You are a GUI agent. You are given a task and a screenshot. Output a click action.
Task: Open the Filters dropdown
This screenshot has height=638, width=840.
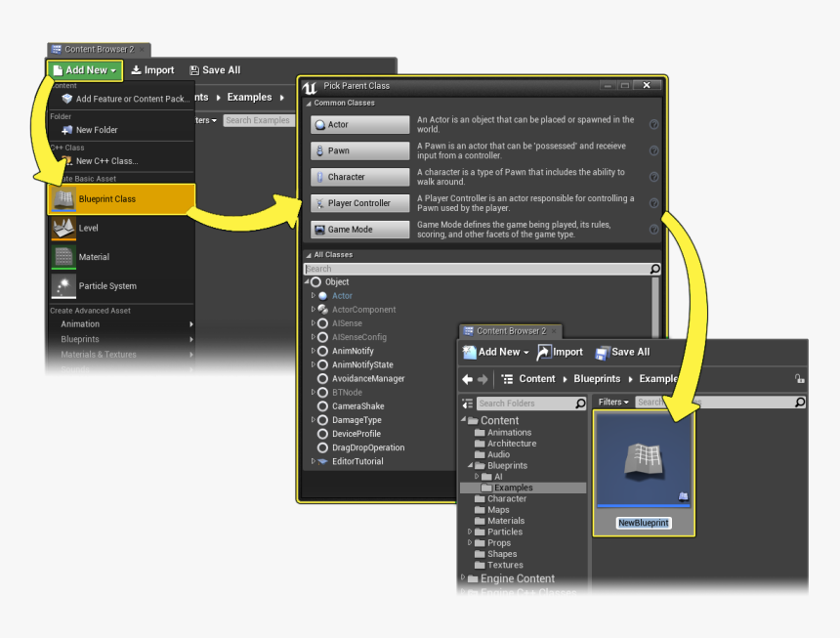613,402
